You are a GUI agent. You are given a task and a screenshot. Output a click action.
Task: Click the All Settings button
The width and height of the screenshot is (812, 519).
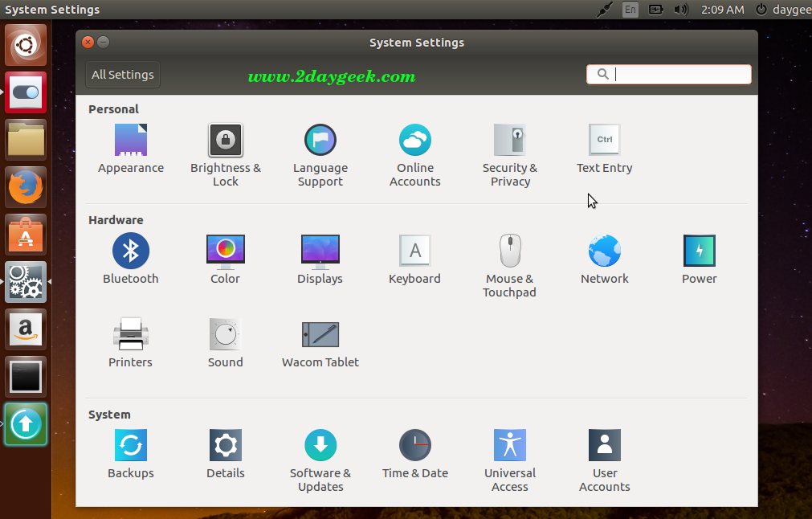tap(123, 75)
